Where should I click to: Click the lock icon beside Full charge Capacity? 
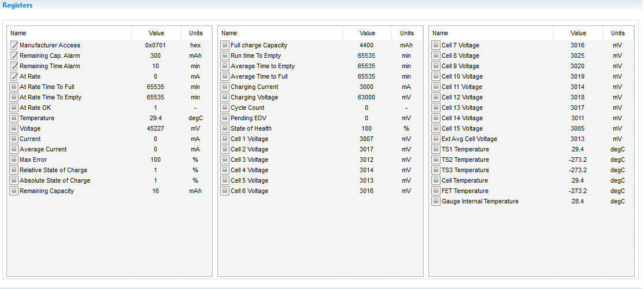click(x=225, y=45)
